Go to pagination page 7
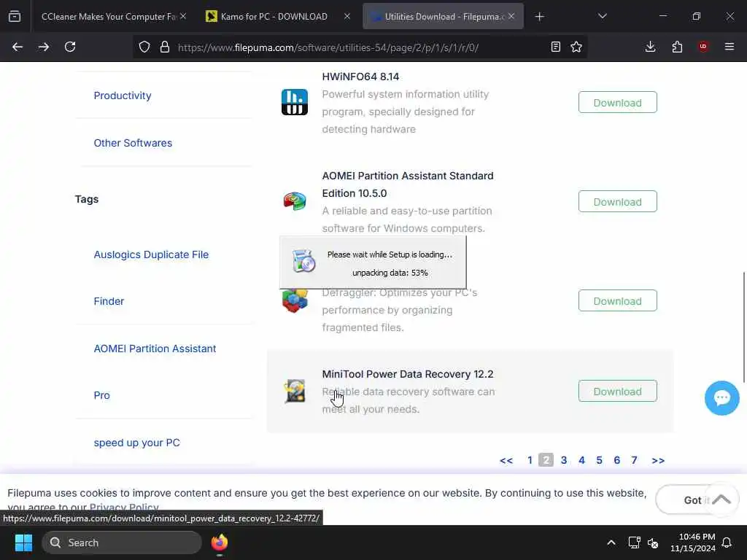The height and width of the screenshot is (560, 747). click(634, 460)
